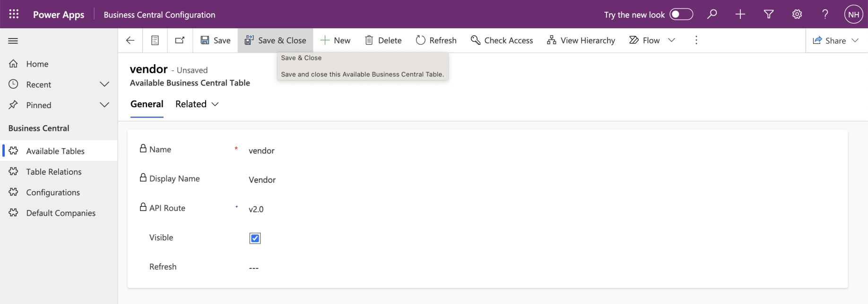Viewport: 868px width, 304px height.
Task: Collapse the hamburger site map menu
Action: (x=13, y=41)
